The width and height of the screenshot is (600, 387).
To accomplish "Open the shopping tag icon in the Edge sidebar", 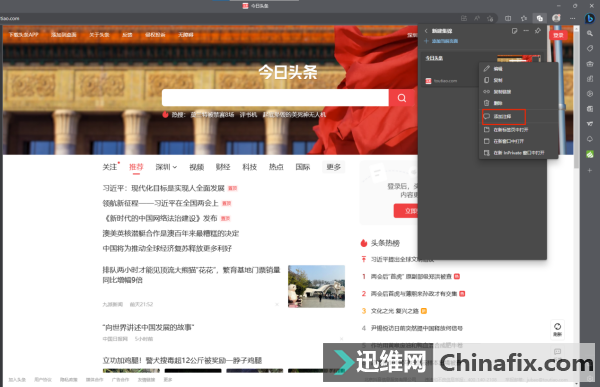I will 590,49.
